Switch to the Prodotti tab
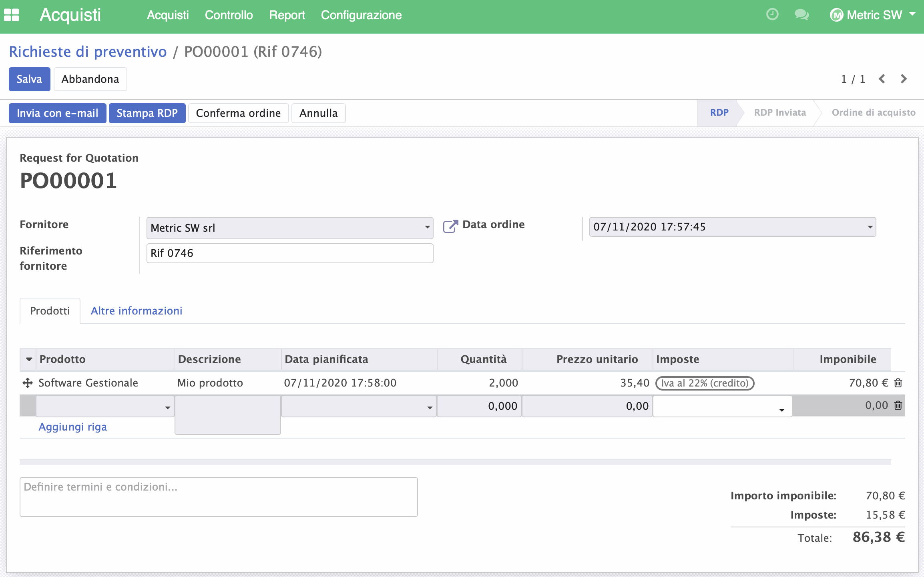The height and width of the screenshot is (577, 924). click(50, 311)
